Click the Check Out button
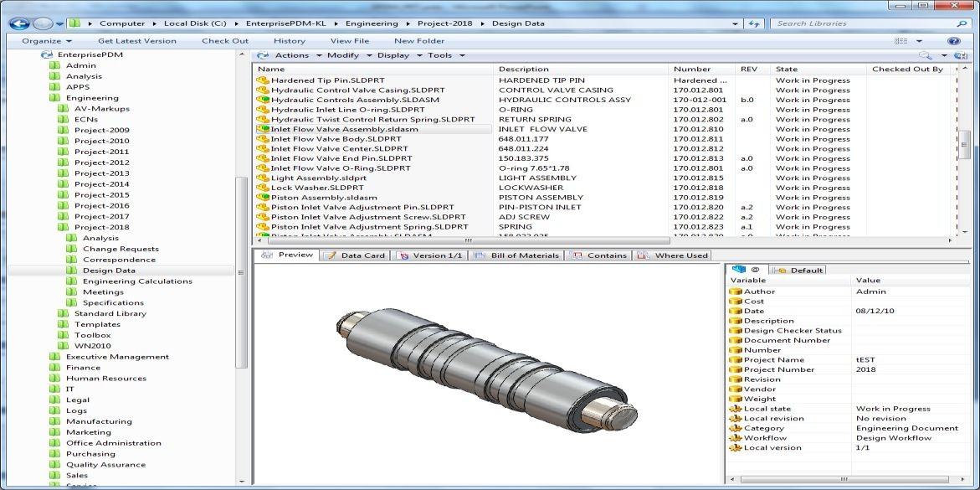Screen dimensions: 980x490 [225, 41]
